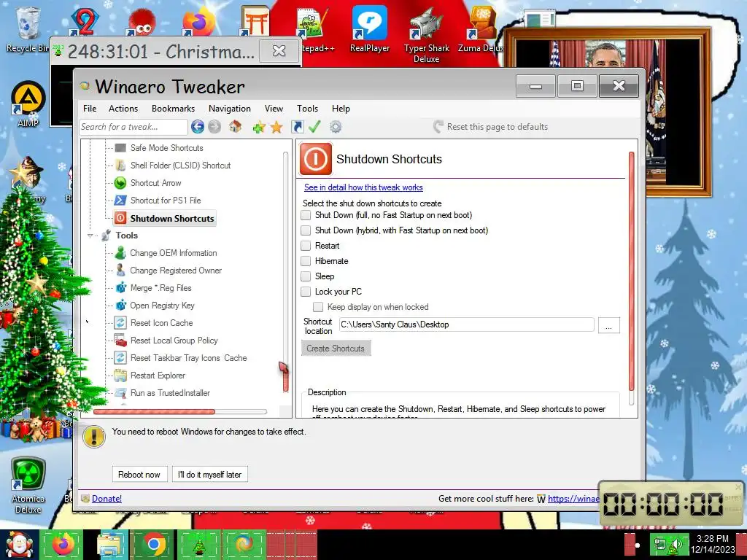Click I'll do it myself later
747x560 pixels.
pyautogui.click(x=210, y=474)
